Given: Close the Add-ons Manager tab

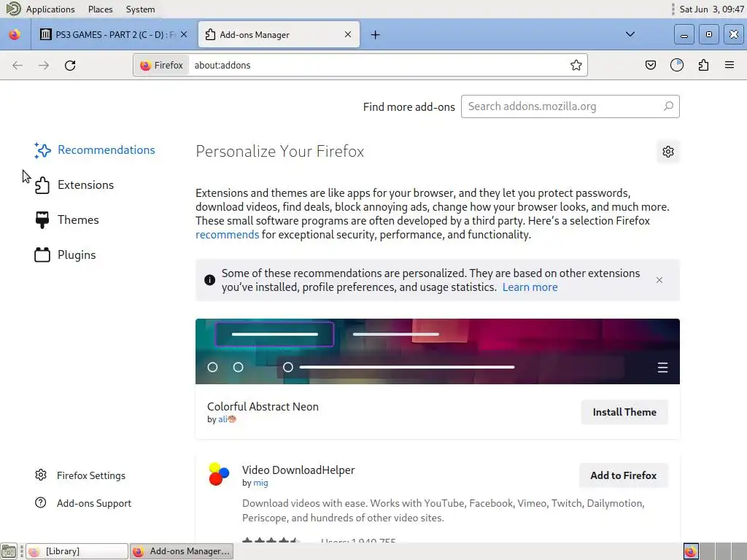Looking at the screenshot, I should click(x=348, y=34).
